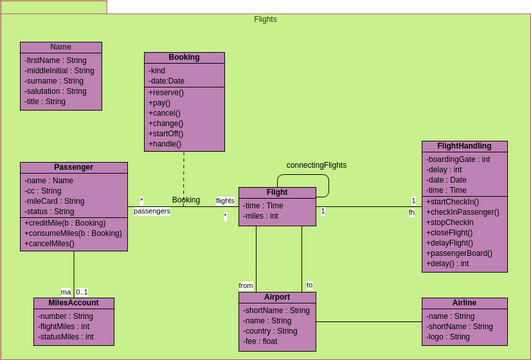Select the MilesAccount class title
Viewport: 531px width, 360px height.
click(x=73, y=303)
